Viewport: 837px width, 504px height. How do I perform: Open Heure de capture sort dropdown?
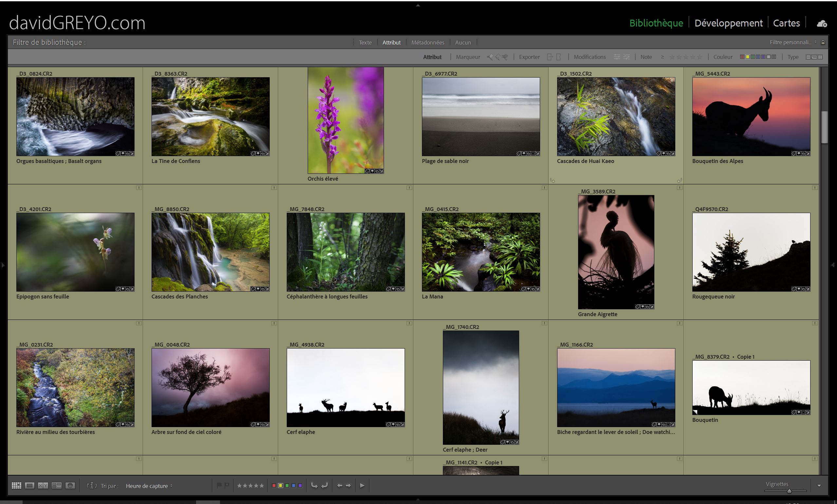pyautogui.click(x=149, y=486)
